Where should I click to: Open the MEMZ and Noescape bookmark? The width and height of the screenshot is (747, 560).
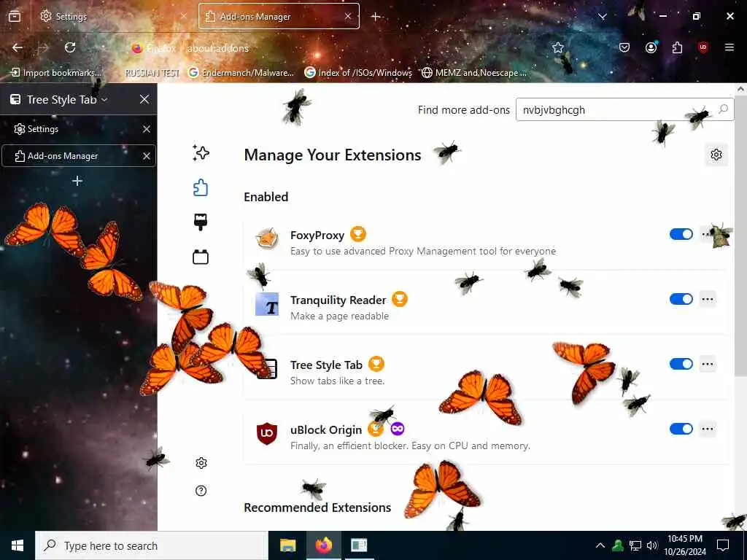[x=473, y=72]
